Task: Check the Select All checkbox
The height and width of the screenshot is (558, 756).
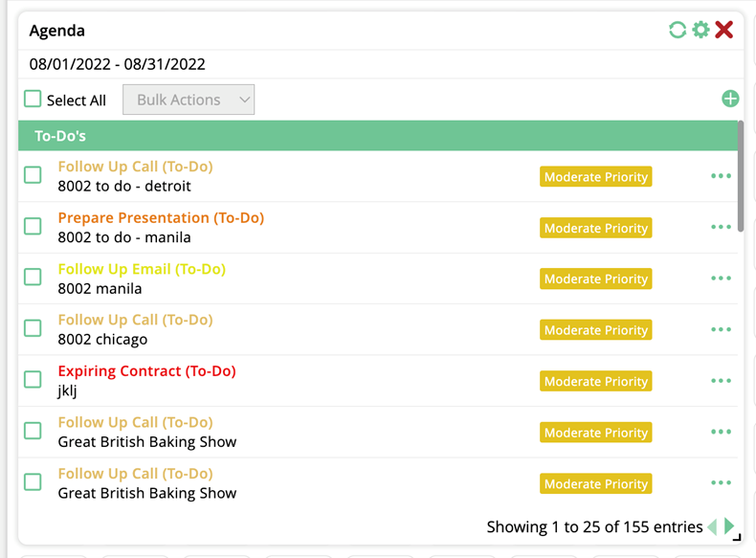Action: (33, 100)
